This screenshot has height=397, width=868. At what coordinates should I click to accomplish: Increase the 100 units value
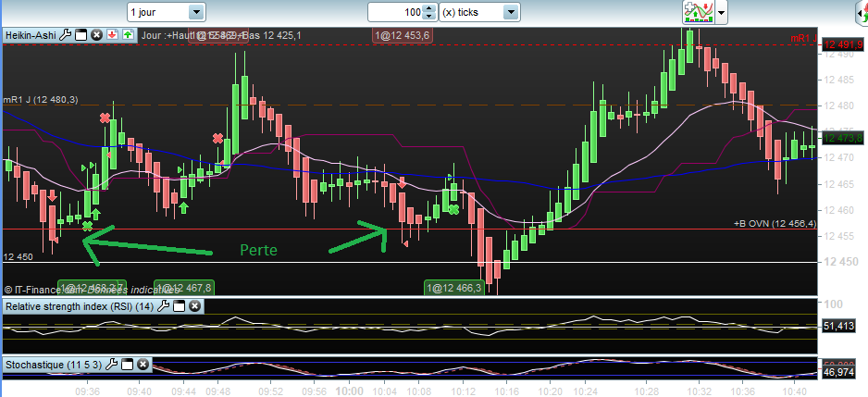pyautogui.click(x=429, y=7)
